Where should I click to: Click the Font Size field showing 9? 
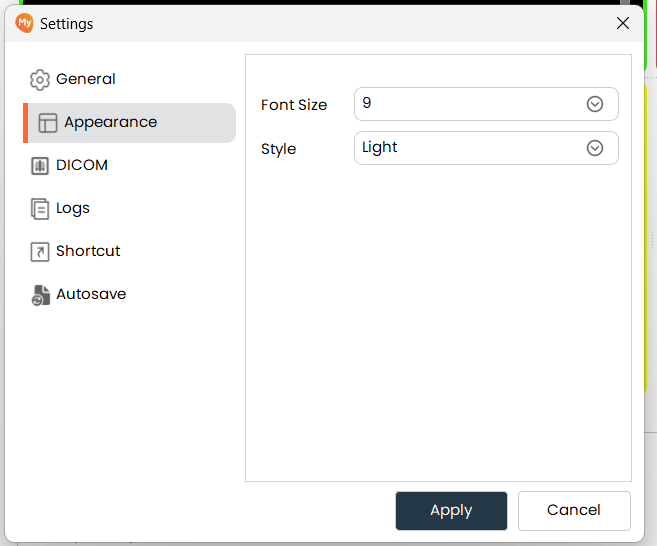tap(465, 104)
